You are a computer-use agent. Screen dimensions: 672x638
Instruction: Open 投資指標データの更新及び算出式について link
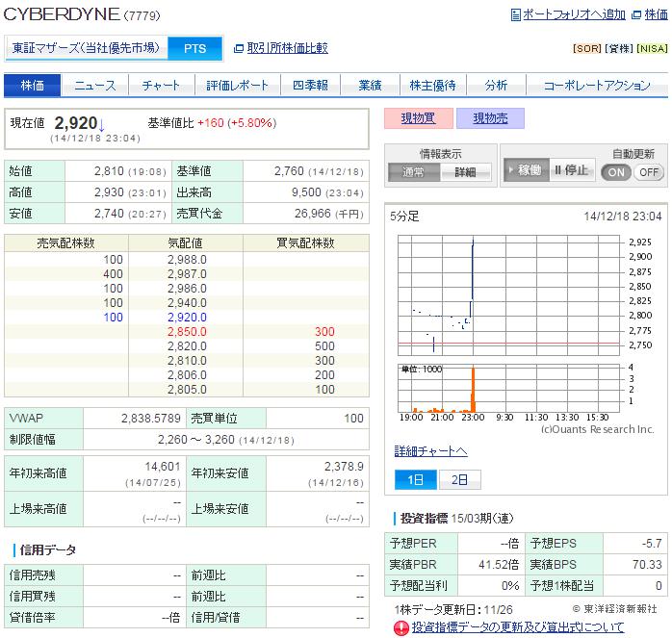click(518, 627)
